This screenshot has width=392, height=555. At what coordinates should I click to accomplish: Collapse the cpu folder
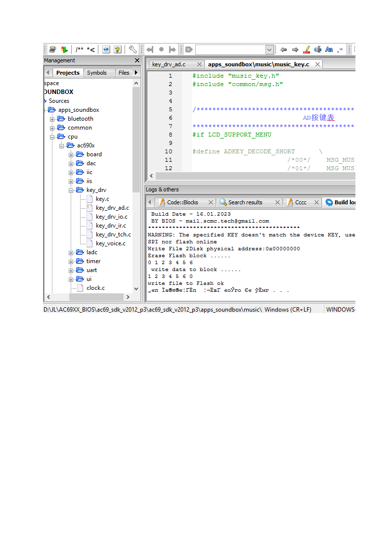click(52, 137)
